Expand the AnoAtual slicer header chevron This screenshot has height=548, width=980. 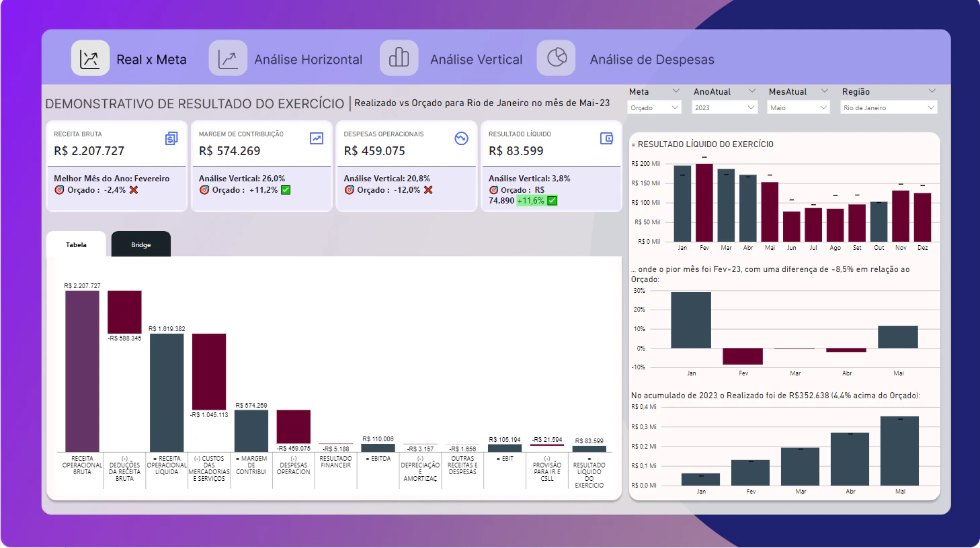(752, 91)
